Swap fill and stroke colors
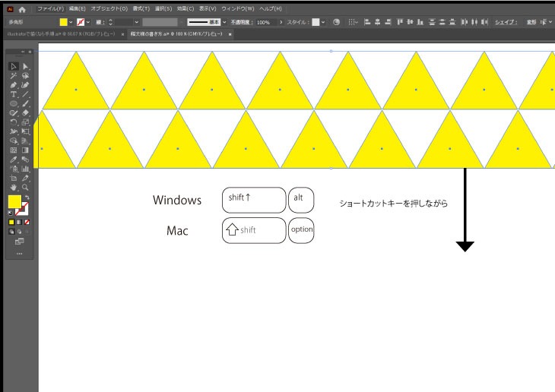Screen dimensions: 555x392 click(x=27, y=198)
